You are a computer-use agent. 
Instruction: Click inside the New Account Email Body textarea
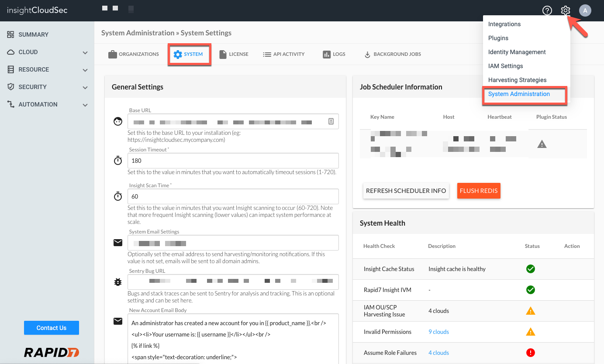coord(233,339)
